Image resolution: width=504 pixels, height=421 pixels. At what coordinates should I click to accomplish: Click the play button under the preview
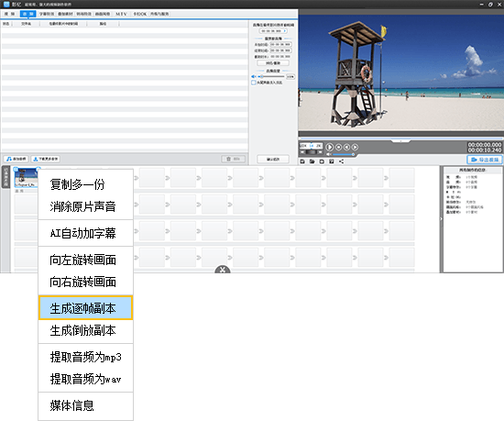pyautogui.click(x=330, y=147)
